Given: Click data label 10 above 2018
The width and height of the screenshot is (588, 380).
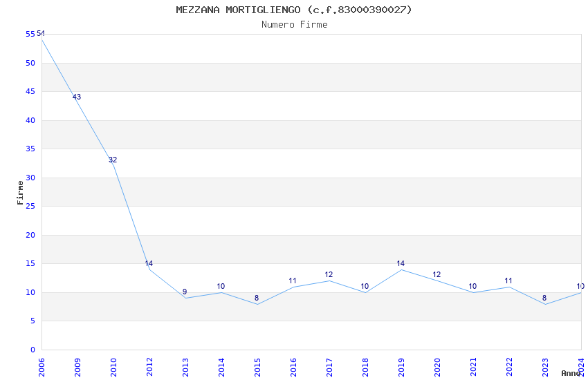Looking at the screenshot, I should [365, 286].
